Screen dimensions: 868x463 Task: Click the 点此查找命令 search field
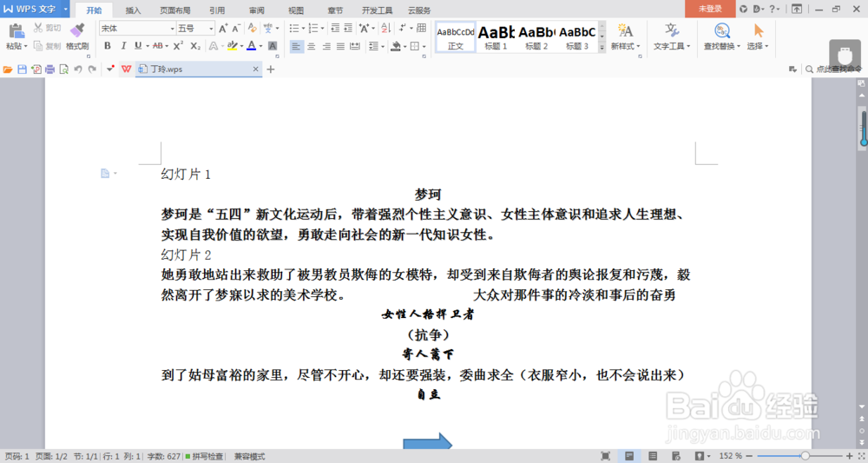point(833,69)
